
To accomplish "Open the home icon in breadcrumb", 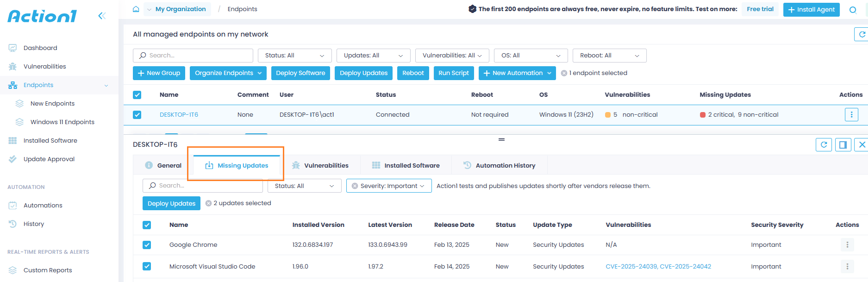I will (136, 9).
